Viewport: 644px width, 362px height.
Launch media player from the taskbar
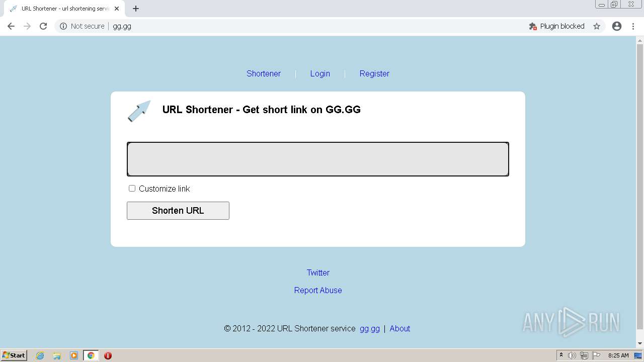(74, 355)
